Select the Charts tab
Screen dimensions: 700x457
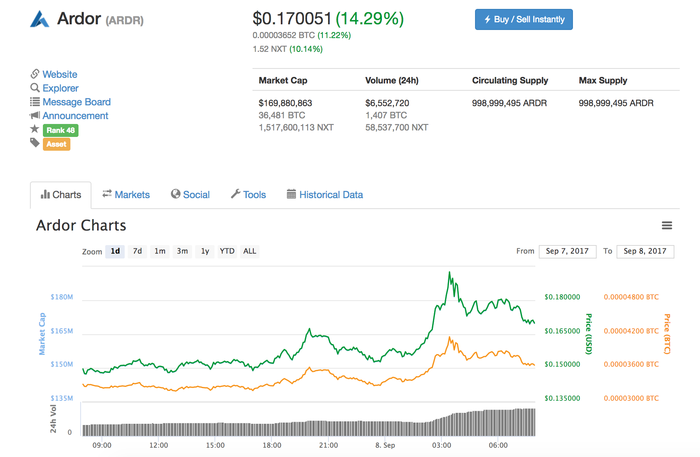coord(61,195)
